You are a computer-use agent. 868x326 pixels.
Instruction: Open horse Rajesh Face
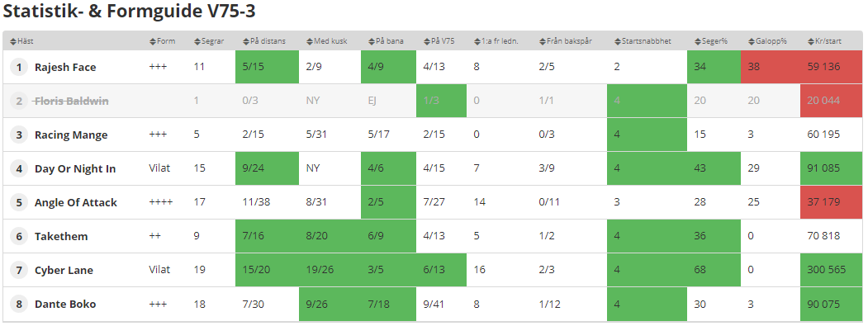(65, 67)
